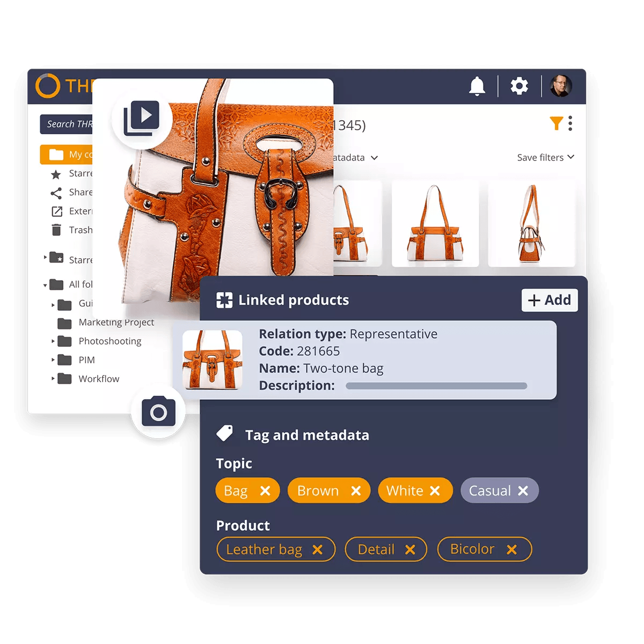Expand the Photoshooting folder

[x=53, y=341]
